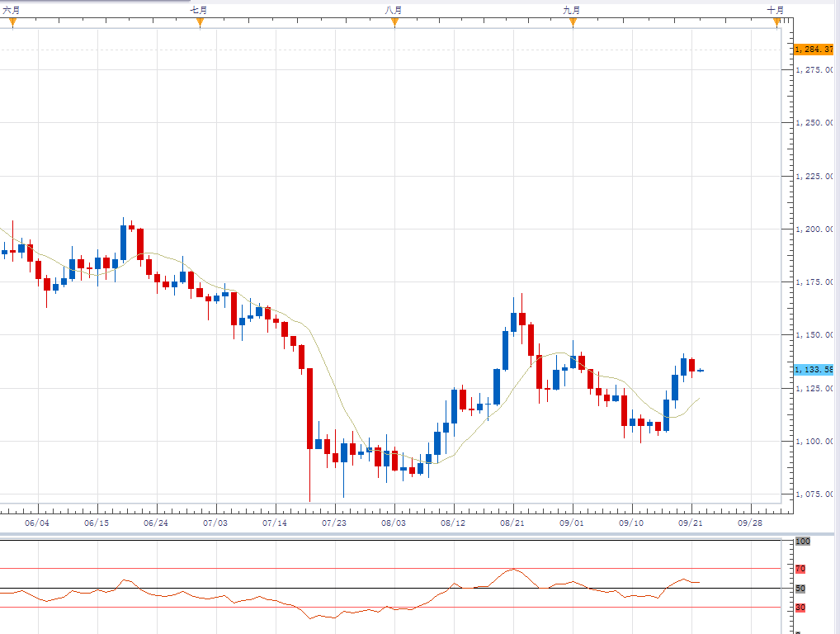Image resolution: width=840 pixels, height=634 pixels.
Task: Select the 八月 month label
Action: point(394,10)
